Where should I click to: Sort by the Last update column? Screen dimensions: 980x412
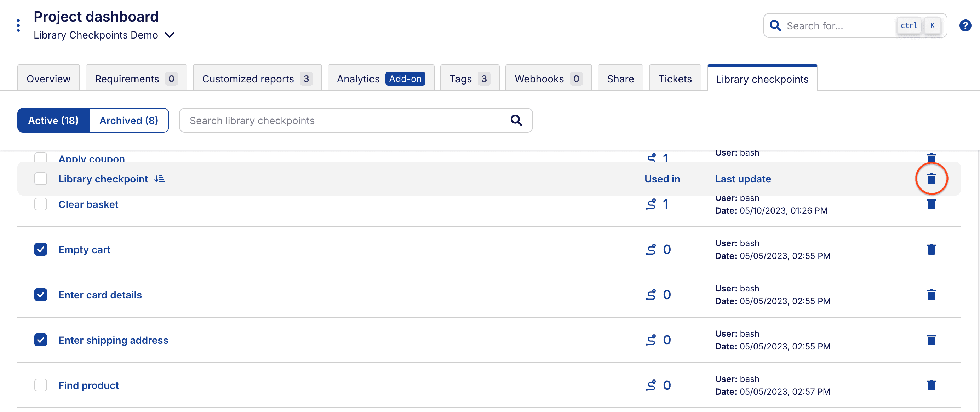tap(743, 179)
